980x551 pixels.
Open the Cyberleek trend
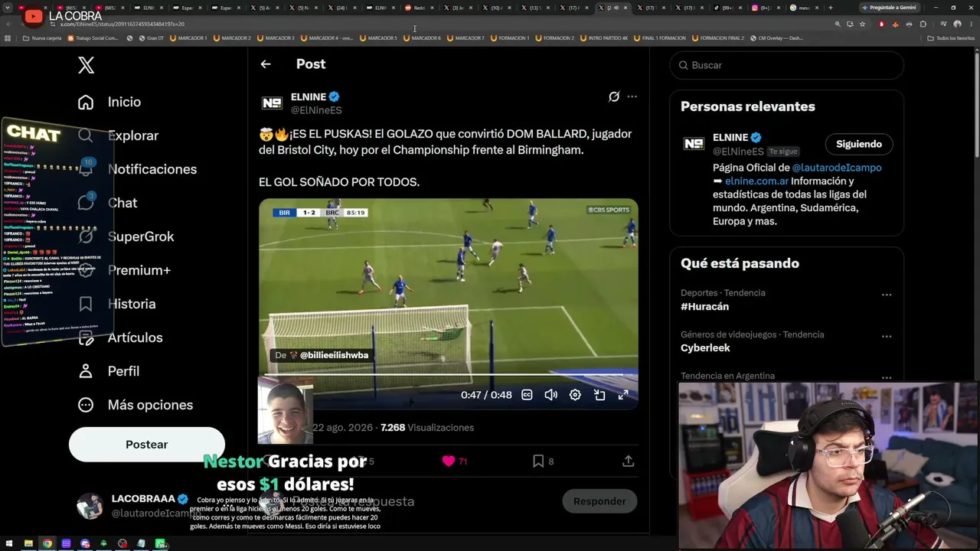[705, 348]
